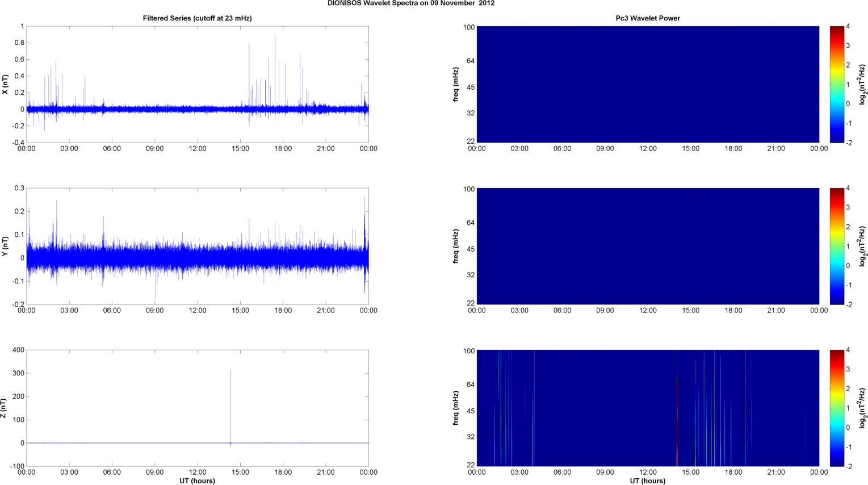Click the "-100" tick on the Z (nT) axis

(x=17, y=466)
